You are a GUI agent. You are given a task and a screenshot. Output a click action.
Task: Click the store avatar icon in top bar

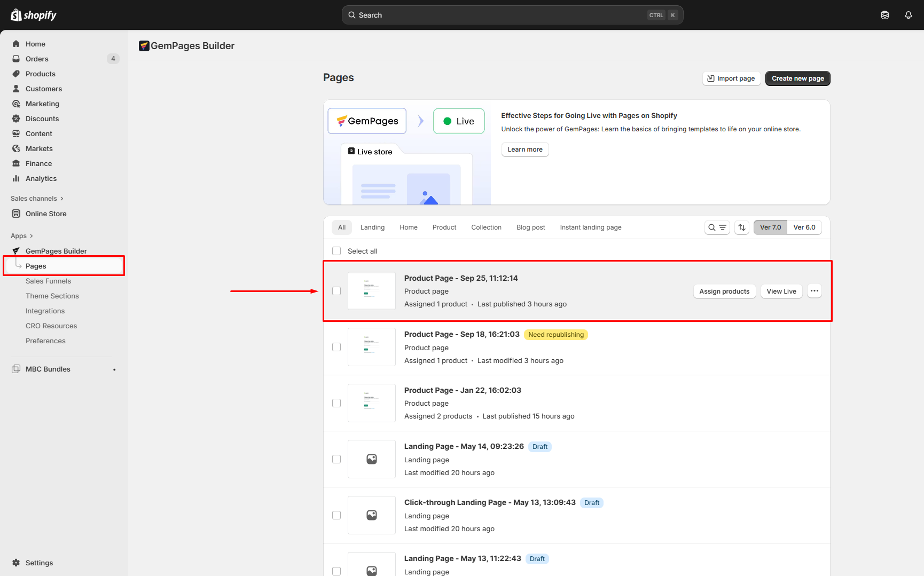[x=884, y=15]
